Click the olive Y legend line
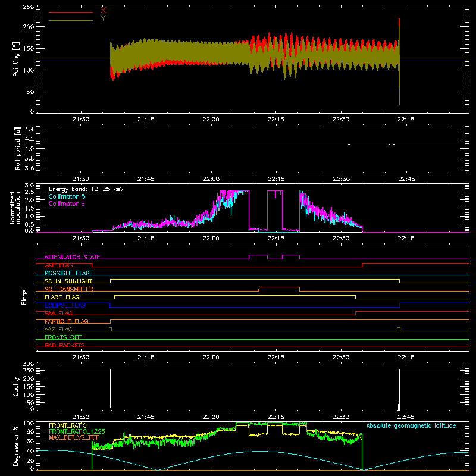 pyautogui.click(x=70, y=20)
